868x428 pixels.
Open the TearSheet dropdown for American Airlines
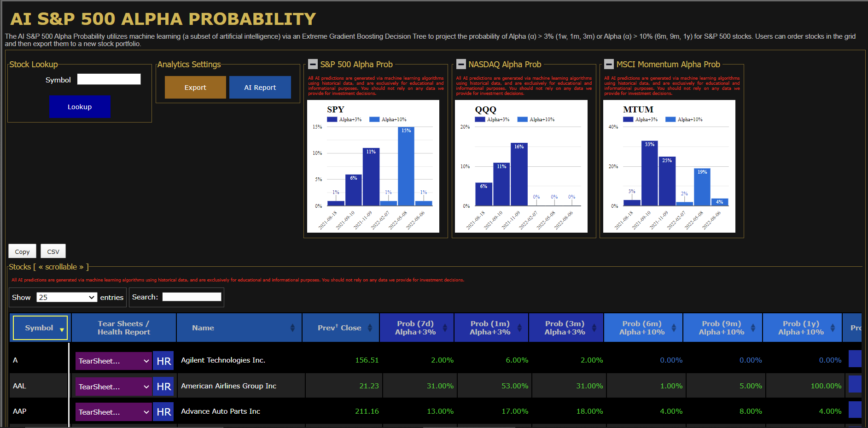coord(114,387)
